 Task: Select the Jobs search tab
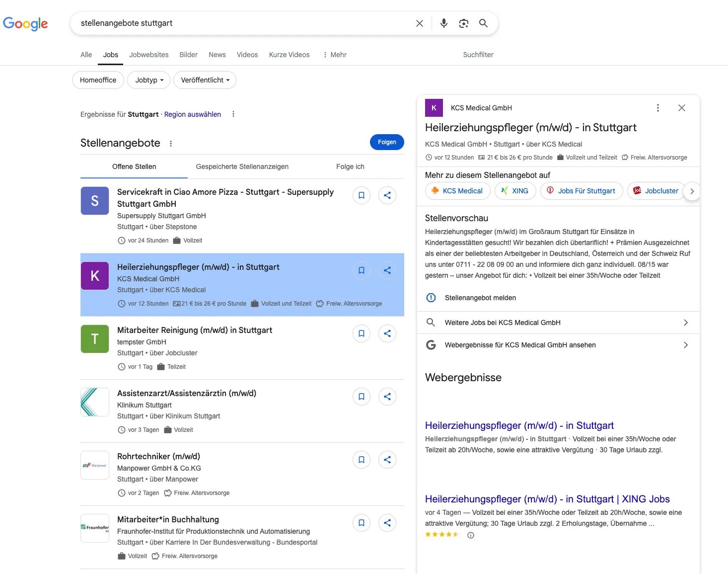[x=111, y=55]
